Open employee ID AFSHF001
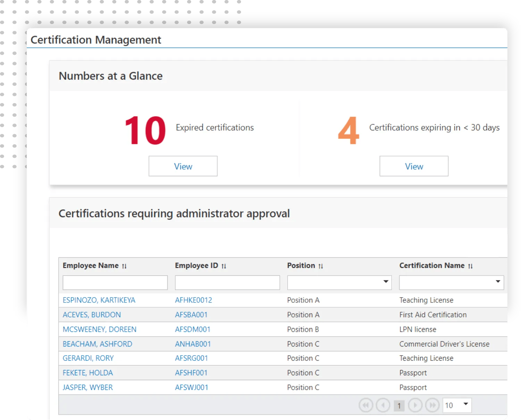Image resolution: width=527 pixels, height=420 pixels. click(191, 372)
